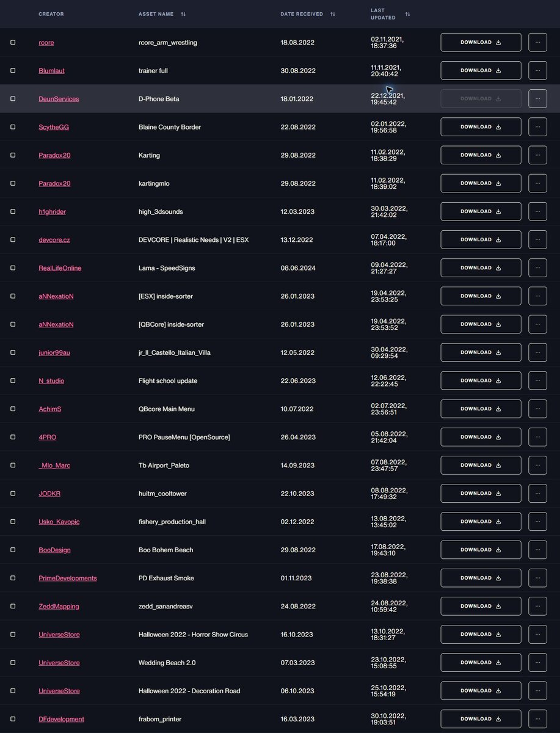
Task: Open three-dot menu for Karting asset
Action: click(537, 155)
